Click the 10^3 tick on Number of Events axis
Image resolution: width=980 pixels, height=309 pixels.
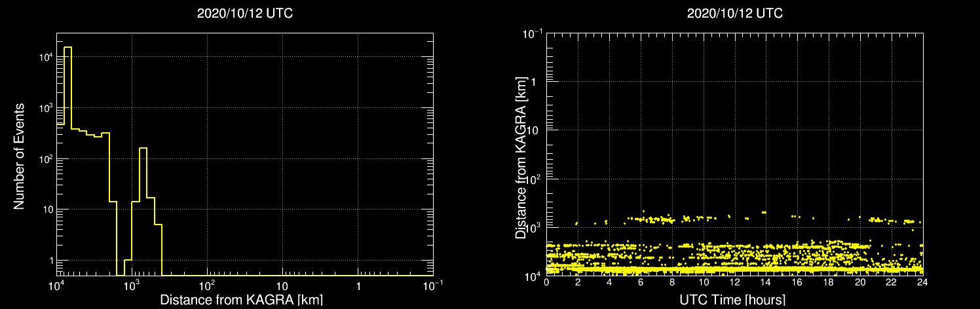(x=45, y=108)
